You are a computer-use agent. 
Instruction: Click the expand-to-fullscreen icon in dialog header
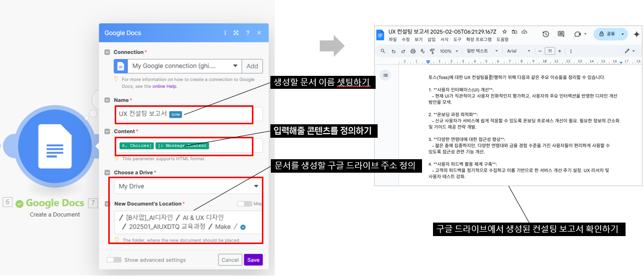pos(236,33)
